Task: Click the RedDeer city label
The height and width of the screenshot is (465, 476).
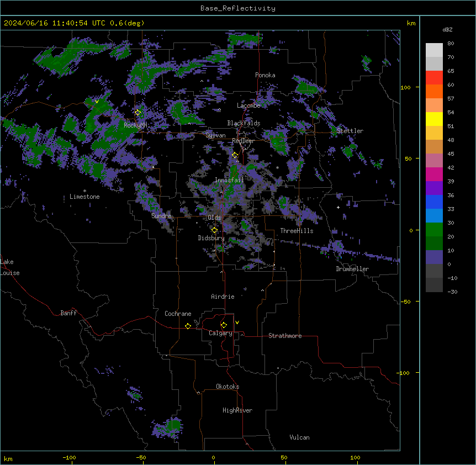Action: click(x=243, y=141)
